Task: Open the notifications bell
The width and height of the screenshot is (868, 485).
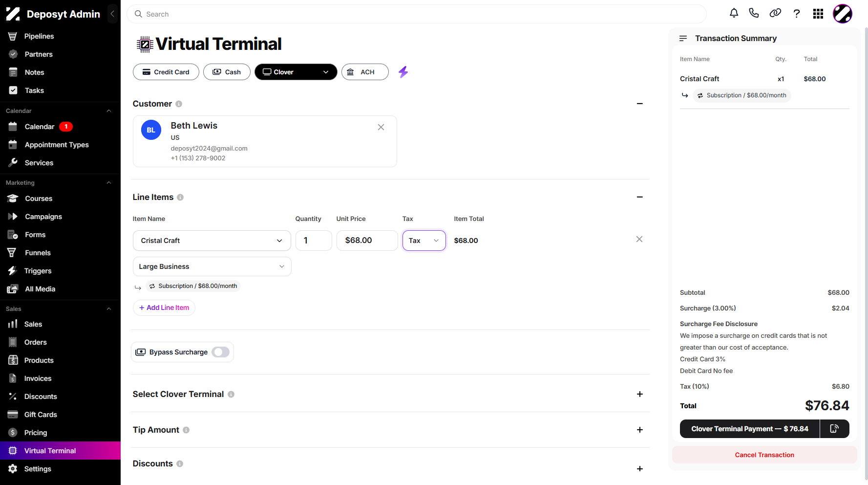Action: point(734,13)
